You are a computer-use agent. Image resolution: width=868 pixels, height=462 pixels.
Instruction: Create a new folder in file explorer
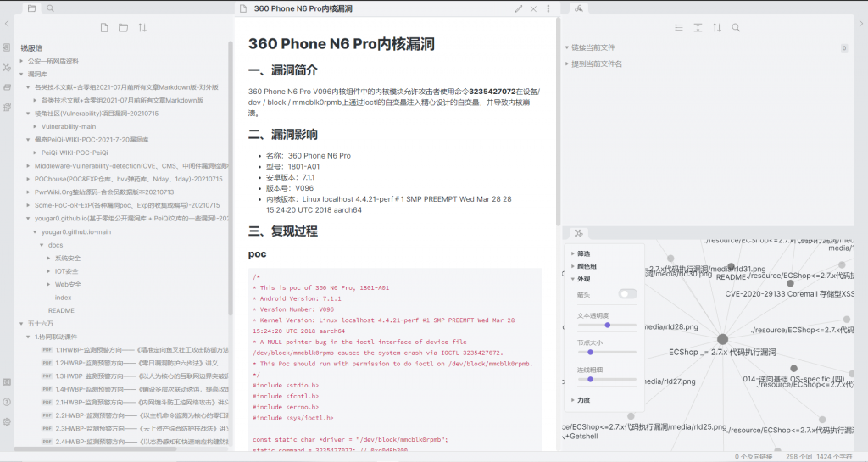point(123,28)
